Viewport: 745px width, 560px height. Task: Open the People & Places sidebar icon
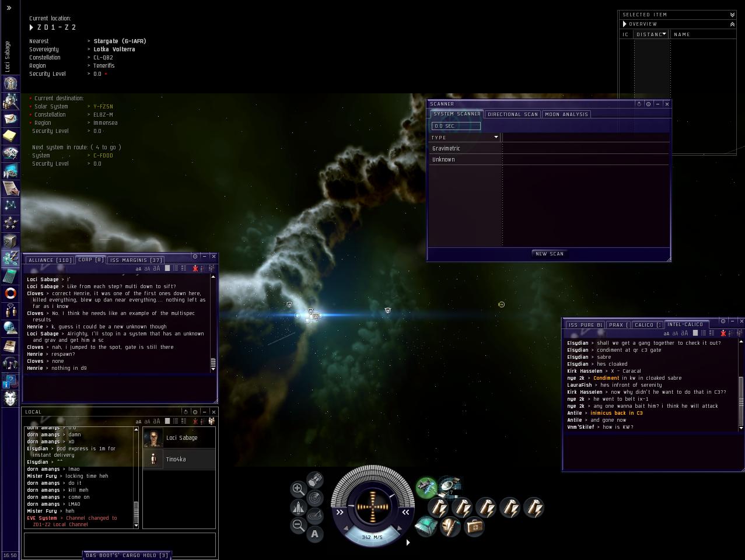tap(11, 101)
